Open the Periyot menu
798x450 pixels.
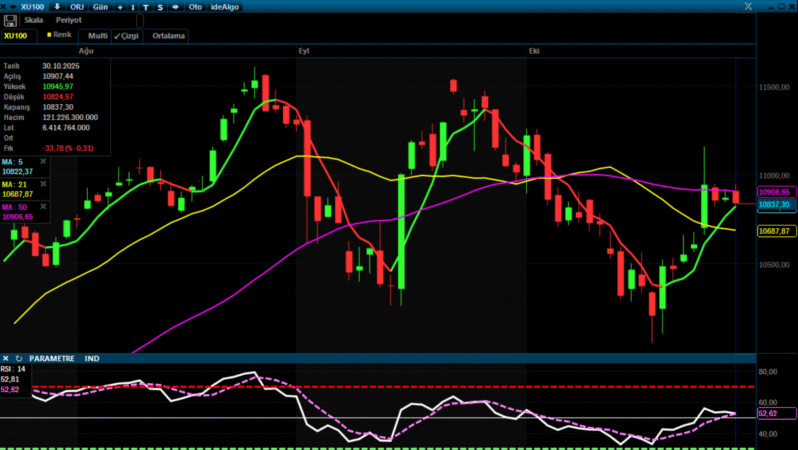point(68,20)
